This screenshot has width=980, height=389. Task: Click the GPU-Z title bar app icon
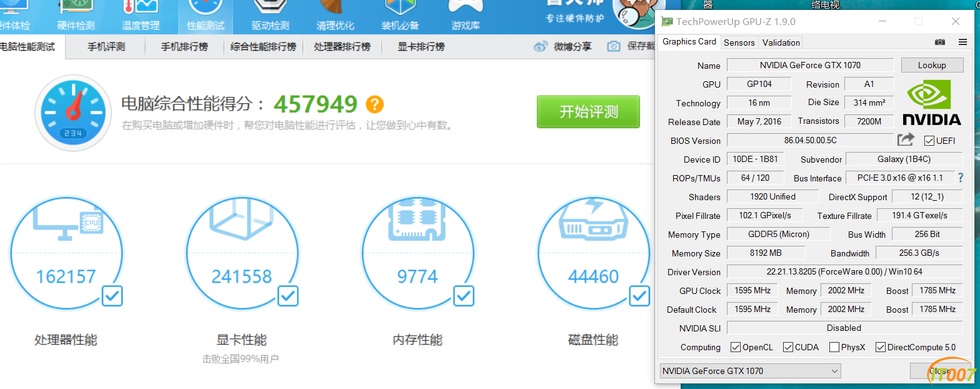click(x=667, y=22)
